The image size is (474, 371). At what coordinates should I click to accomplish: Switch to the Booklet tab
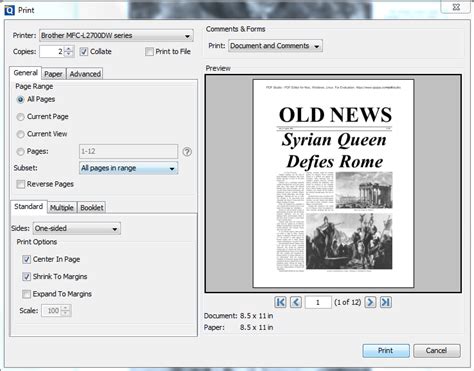[x=92, y=208]
